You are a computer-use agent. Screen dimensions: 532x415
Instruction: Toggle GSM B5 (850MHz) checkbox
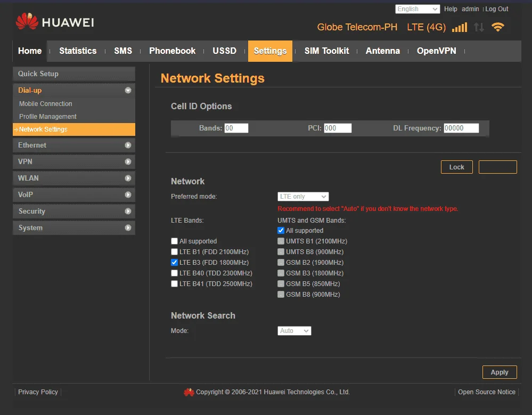pyautogui.click(x=281, y=283)
